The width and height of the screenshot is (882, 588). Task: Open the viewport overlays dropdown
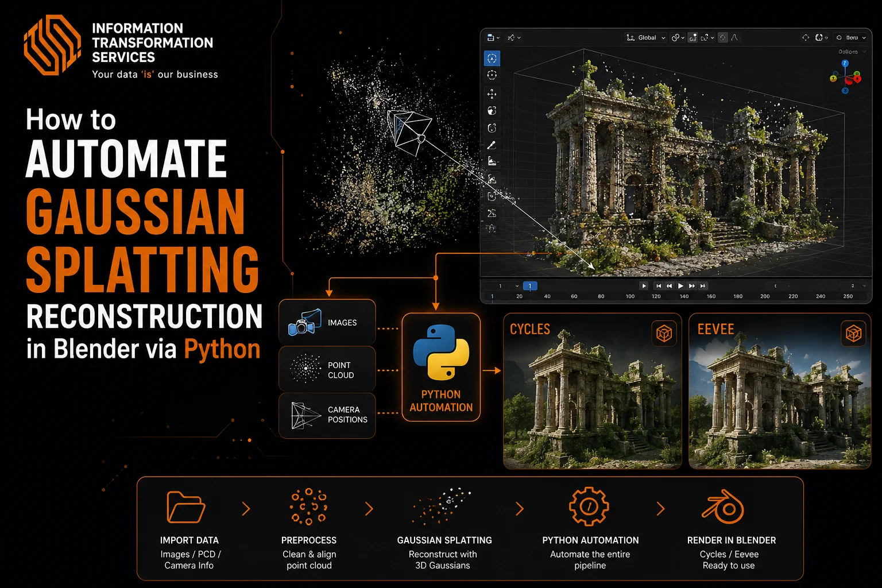point(822,38)
